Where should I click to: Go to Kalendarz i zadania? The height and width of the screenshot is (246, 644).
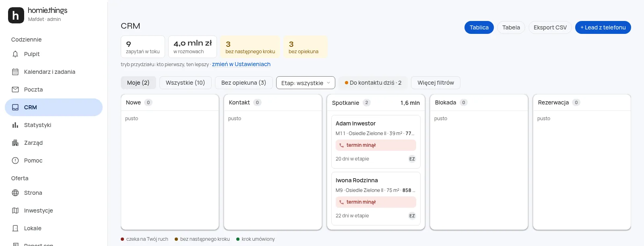pos(54,72)
